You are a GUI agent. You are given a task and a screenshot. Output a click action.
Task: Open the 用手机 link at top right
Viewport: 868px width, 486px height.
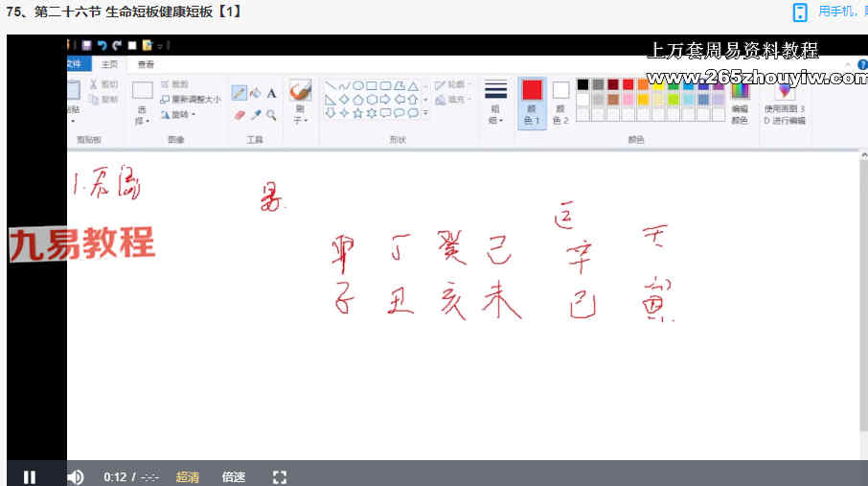(842, 12)
